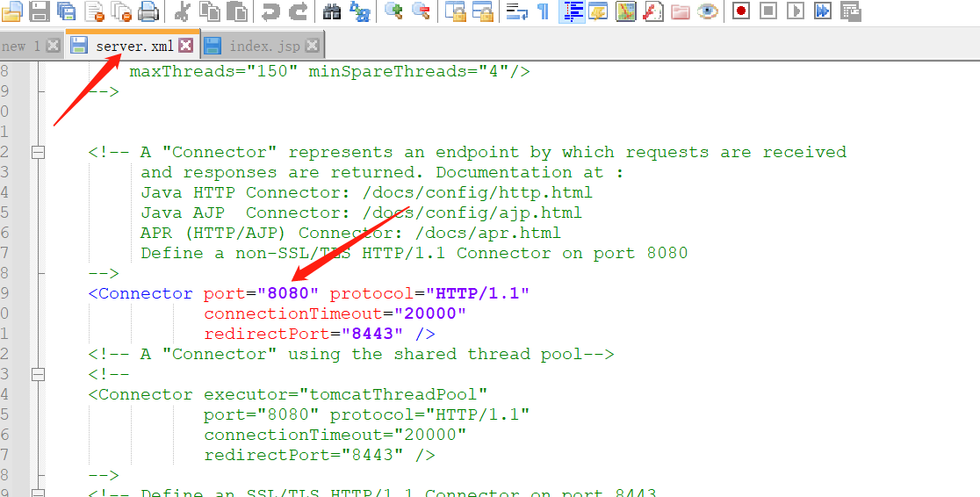The width and height of the screenshot is (980, 497).
Task: Close the server.xml tab
Action: pos(185,45)
